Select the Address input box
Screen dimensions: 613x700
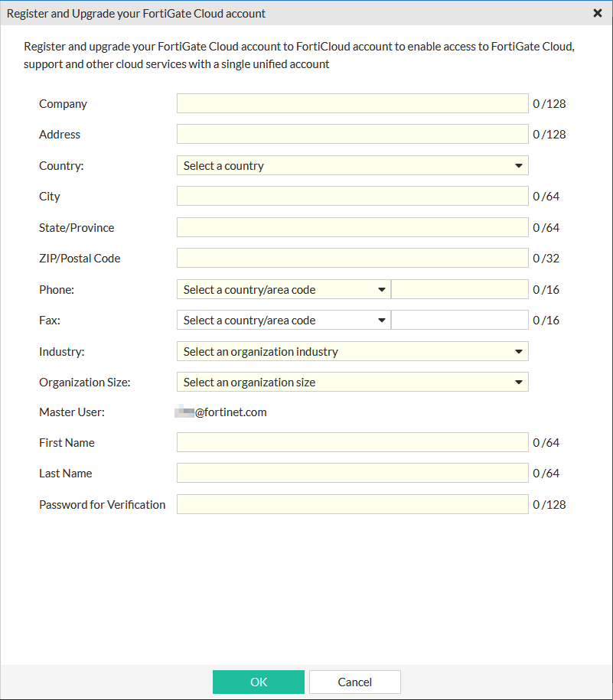point(352,134)
